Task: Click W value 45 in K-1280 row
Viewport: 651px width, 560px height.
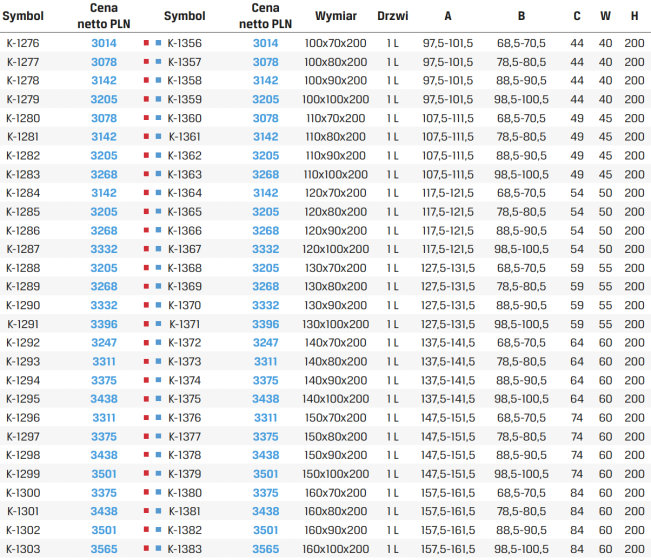Action: (x=605, y=118)
